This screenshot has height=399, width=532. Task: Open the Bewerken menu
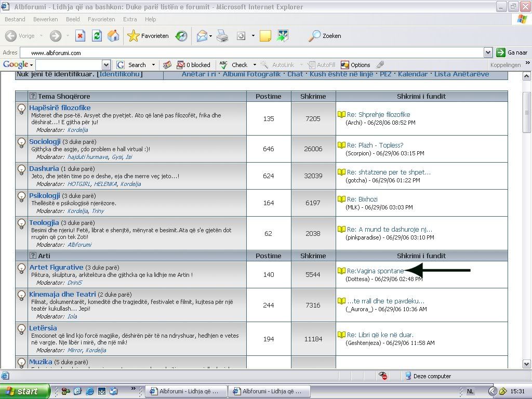pos(46,19)
